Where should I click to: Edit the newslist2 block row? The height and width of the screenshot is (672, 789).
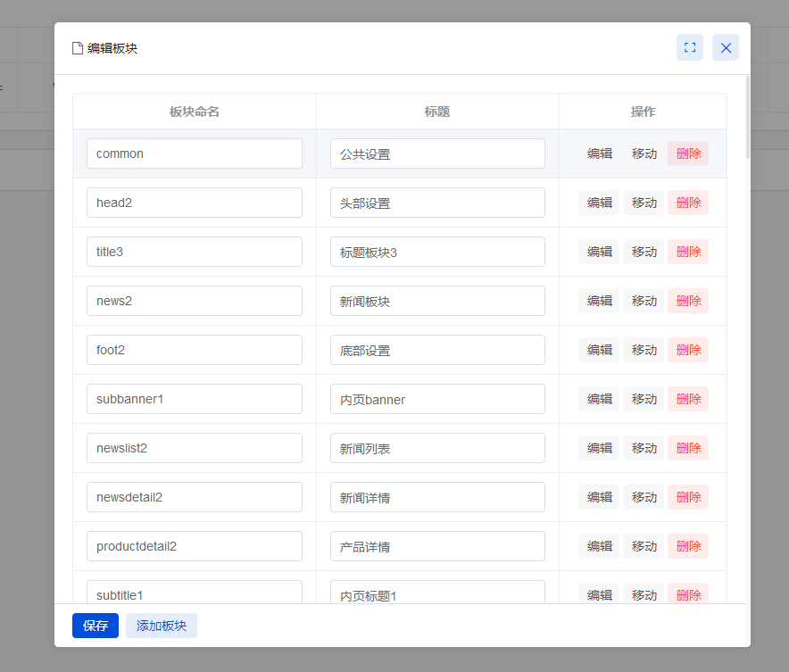coord(599,448)
